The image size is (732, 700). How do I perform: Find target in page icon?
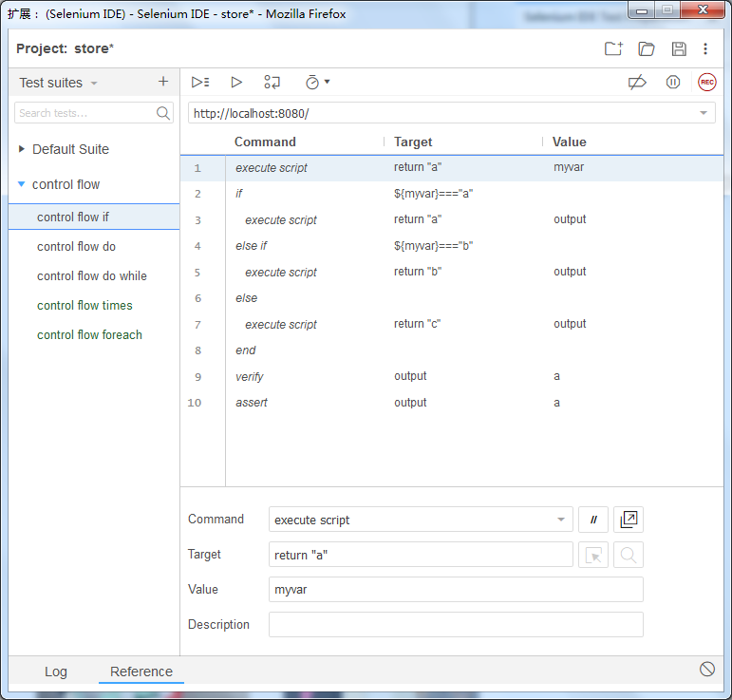[629, 555]
